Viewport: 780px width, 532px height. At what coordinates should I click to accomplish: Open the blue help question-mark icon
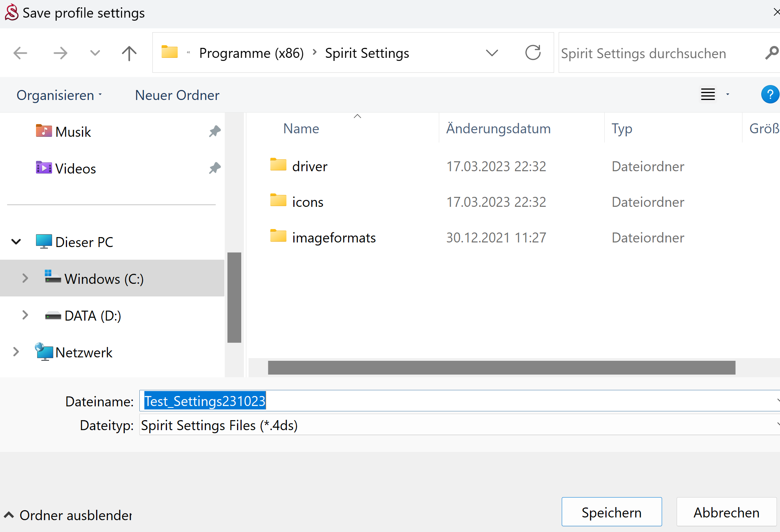pyautogui.click(x=770, y=94)
